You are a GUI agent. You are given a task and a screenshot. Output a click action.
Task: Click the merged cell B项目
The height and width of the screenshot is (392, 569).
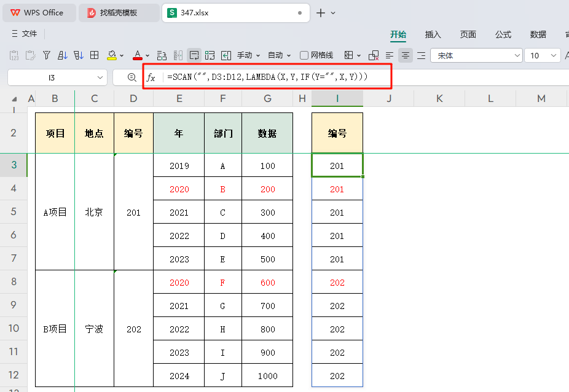55,329
